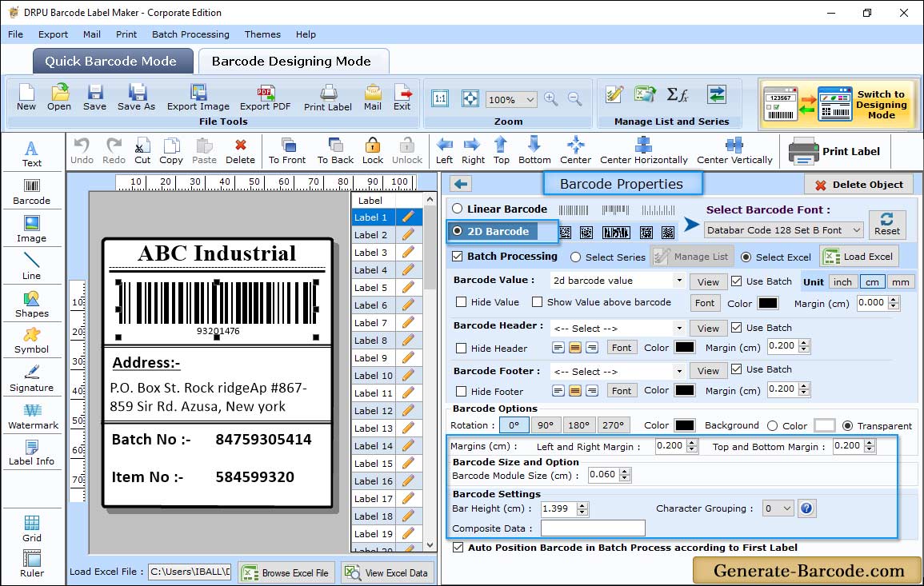Click Print Label in File Tools
The width and height of the screenshot is (924, 586).
(x=328, y=98)
